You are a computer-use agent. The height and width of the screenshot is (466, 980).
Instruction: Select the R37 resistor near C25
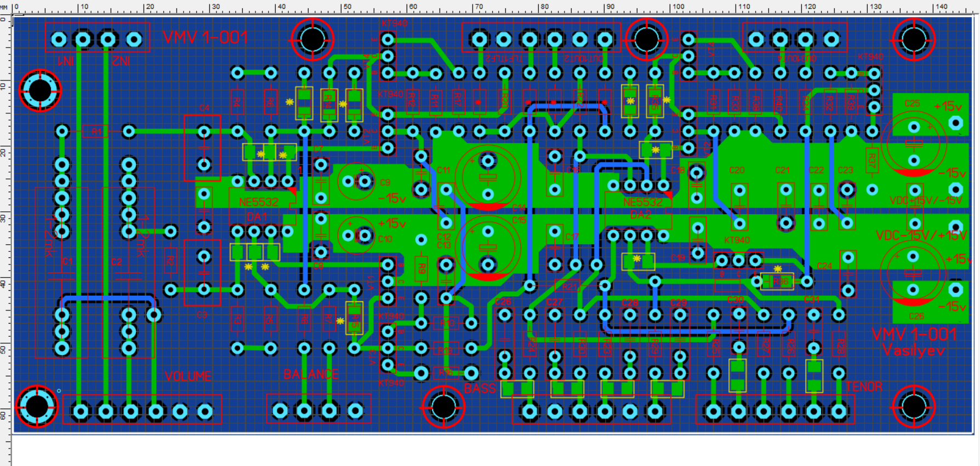(x=872, y=162)
